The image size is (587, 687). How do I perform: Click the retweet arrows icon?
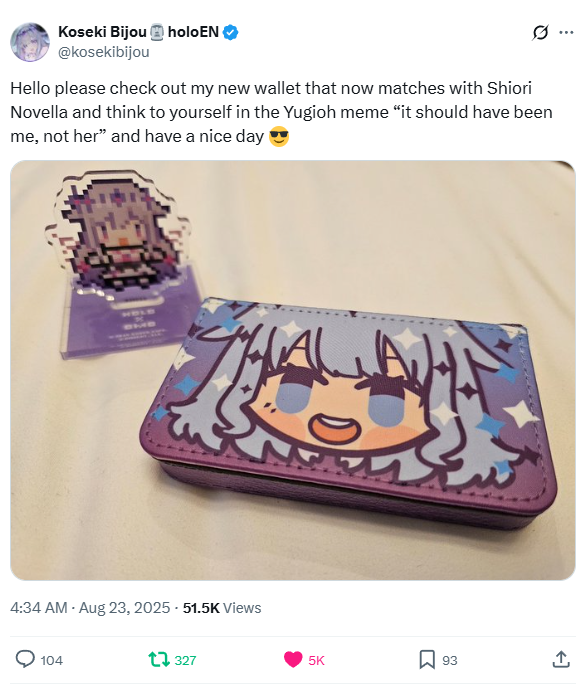[159, 659]
